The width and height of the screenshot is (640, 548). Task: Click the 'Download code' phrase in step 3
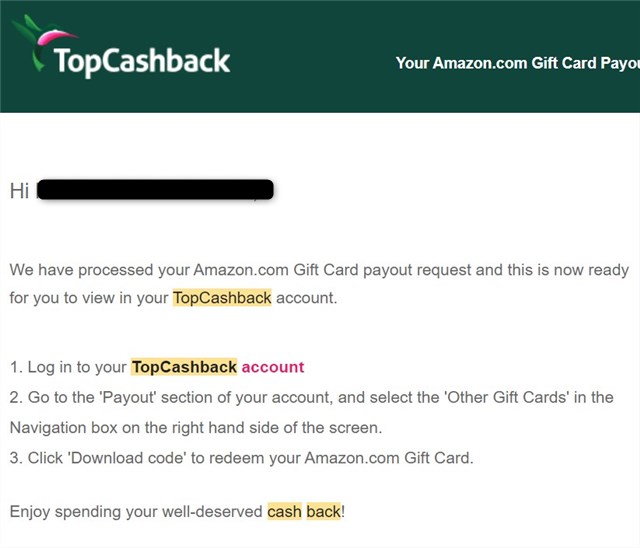127,458
